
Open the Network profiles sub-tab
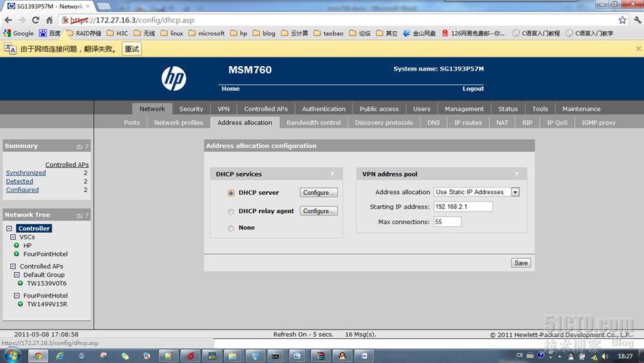pyautogui.click(x=179, y=122)
